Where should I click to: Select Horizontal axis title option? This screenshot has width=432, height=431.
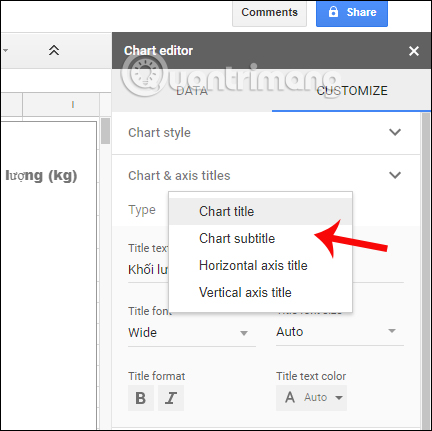click(260, 265)
